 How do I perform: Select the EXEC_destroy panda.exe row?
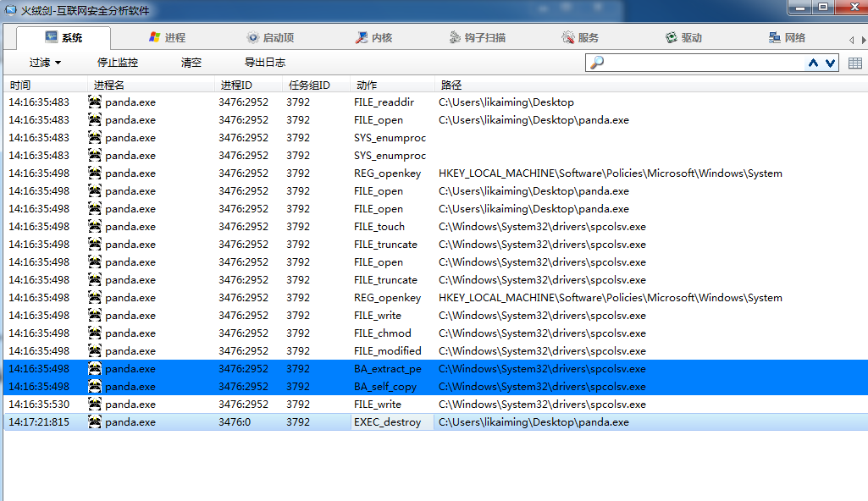[x=387, y=422]
